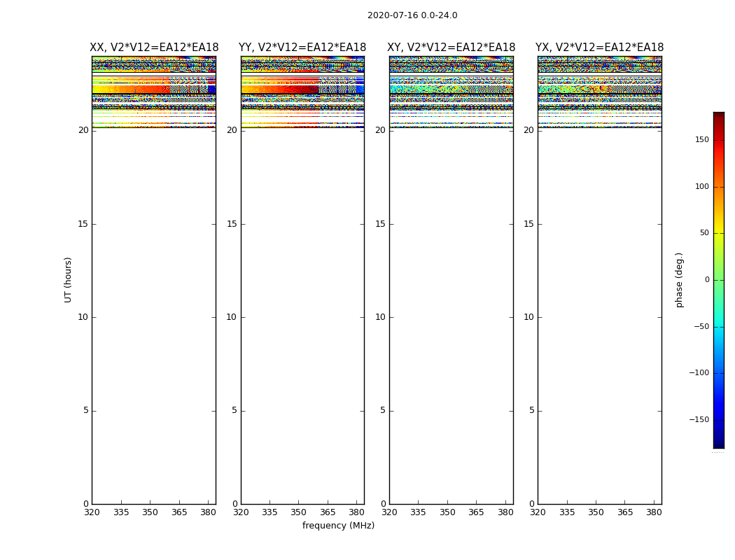The image size is (735, 560).
Task: Select the YY panel title text
Action: [x=302, y=48]
